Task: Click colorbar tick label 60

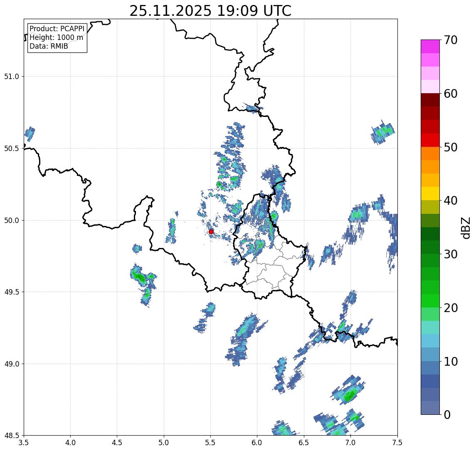Action: (451, 94)
